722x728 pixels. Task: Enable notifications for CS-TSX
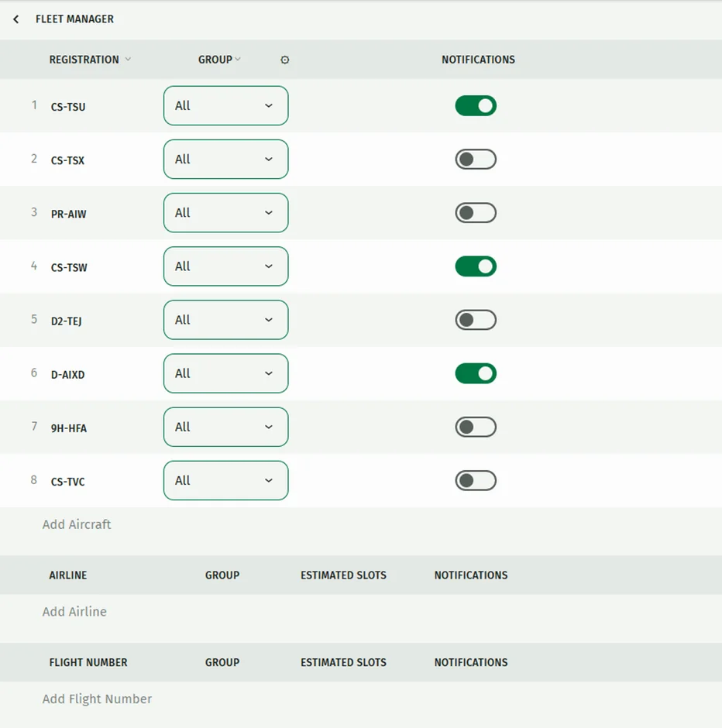click(x=476, y=160)
